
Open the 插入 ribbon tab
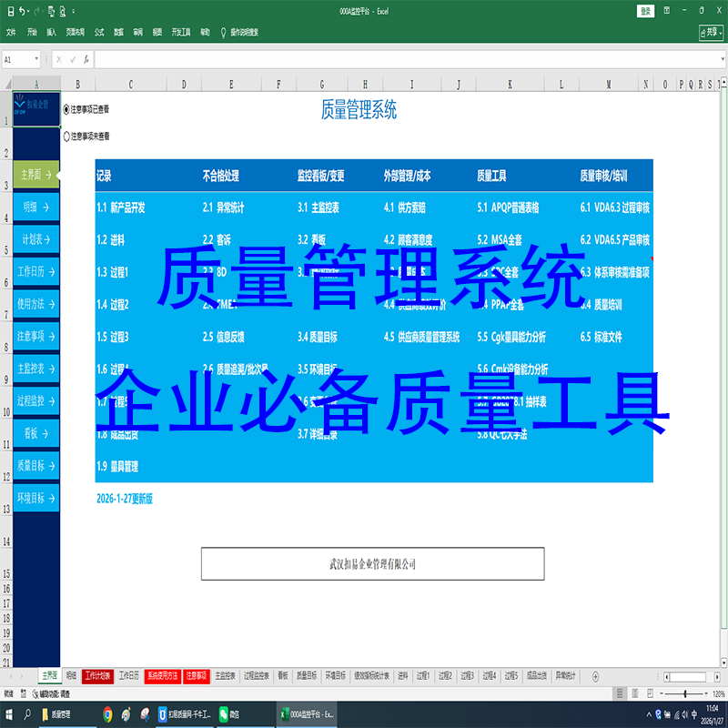(x=51, y=32)
